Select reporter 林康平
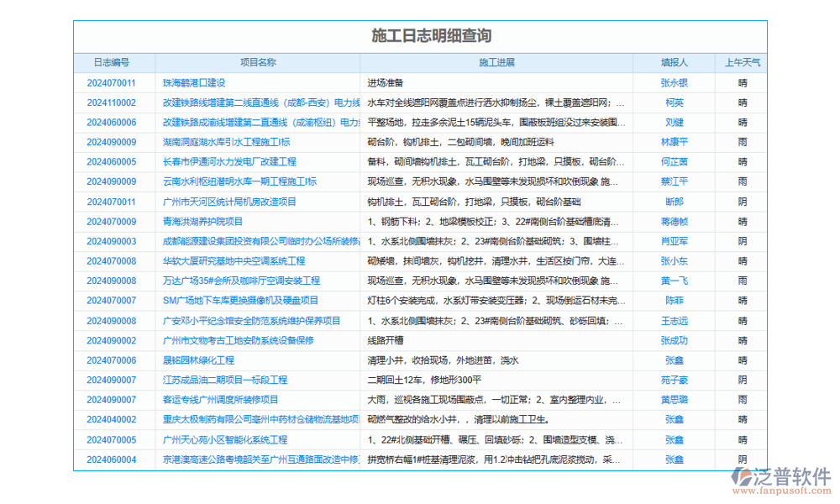The width and height of the screenshot is (840, 504). point(674,143)
